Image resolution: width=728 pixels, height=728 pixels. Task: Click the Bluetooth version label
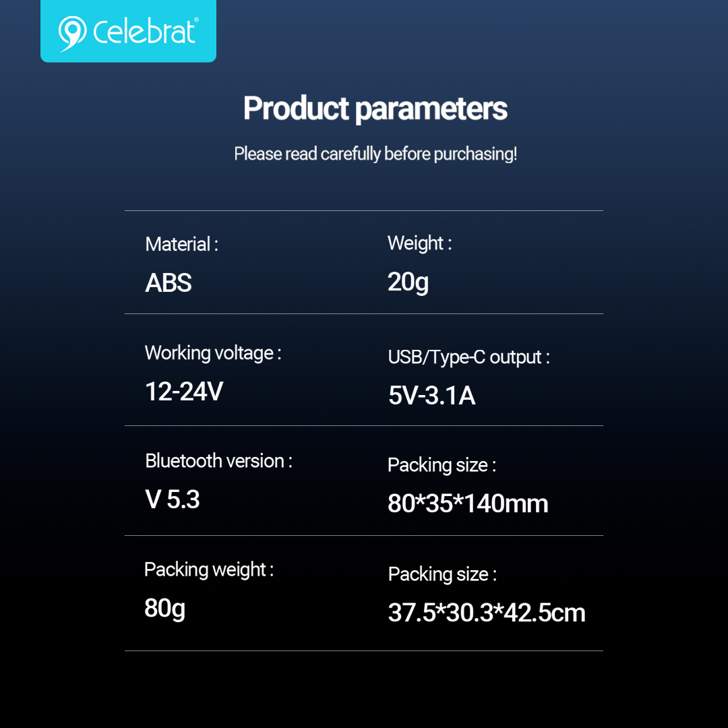click(x=218, y=461)
